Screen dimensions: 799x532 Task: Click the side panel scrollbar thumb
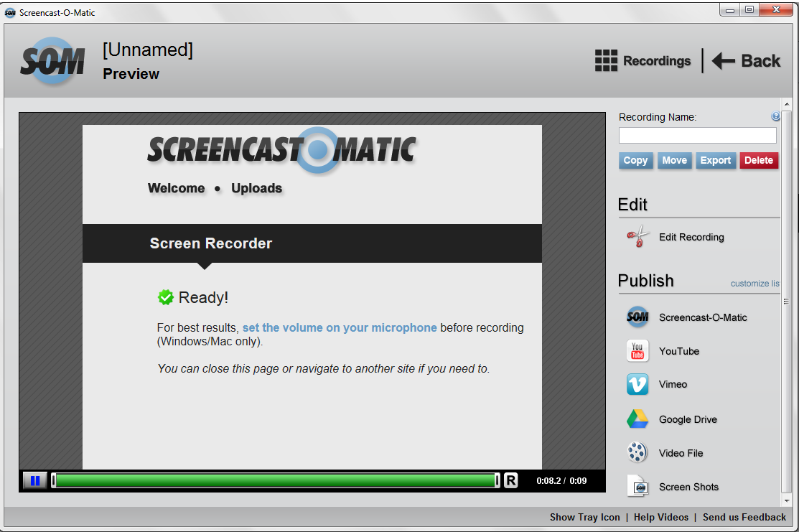pos(787,302)
